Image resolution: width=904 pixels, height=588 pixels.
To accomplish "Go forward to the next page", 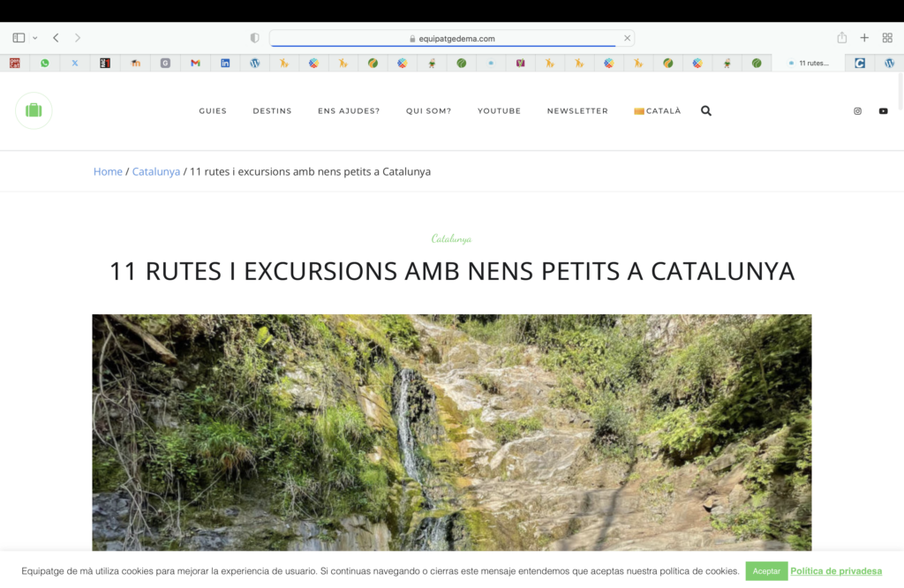I will 78,38.
